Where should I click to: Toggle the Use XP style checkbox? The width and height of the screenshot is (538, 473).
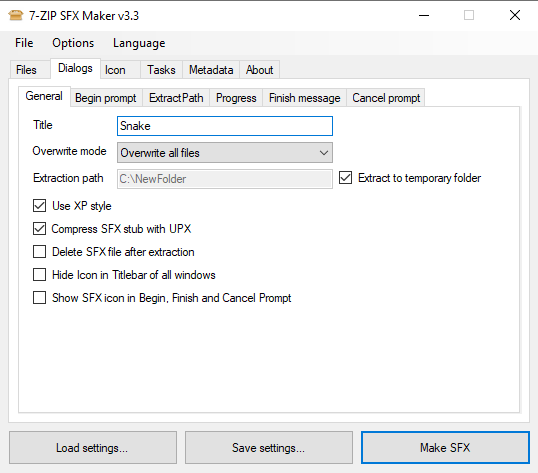click(39, 206)
